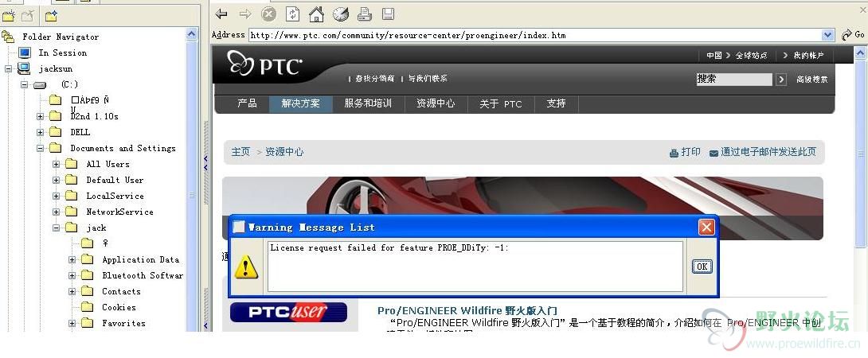Collapse the jack folder node
This screenshot has height=358, width=868.
[x=57, y=228]
